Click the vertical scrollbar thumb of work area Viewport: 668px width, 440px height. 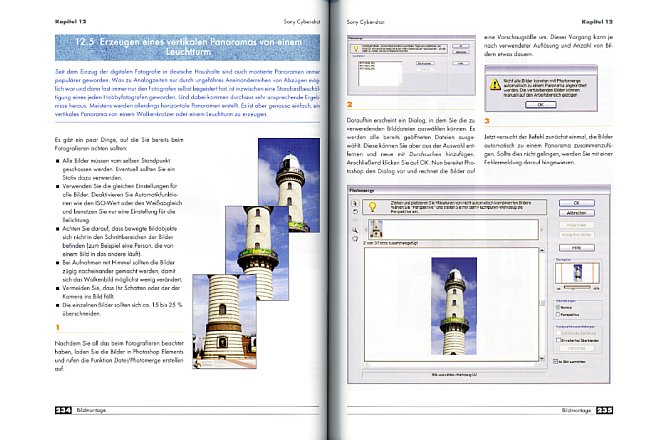(x=542, y=303)
